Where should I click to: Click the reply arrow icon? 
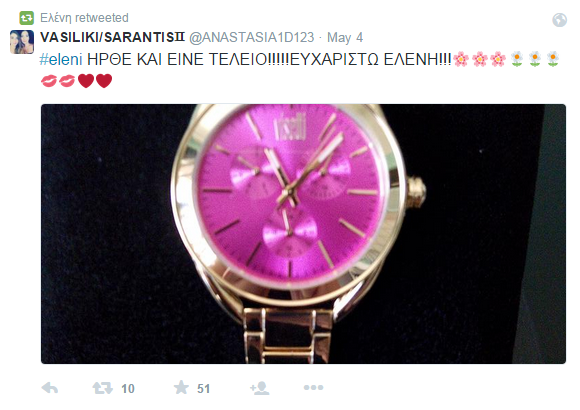point(50,388)
